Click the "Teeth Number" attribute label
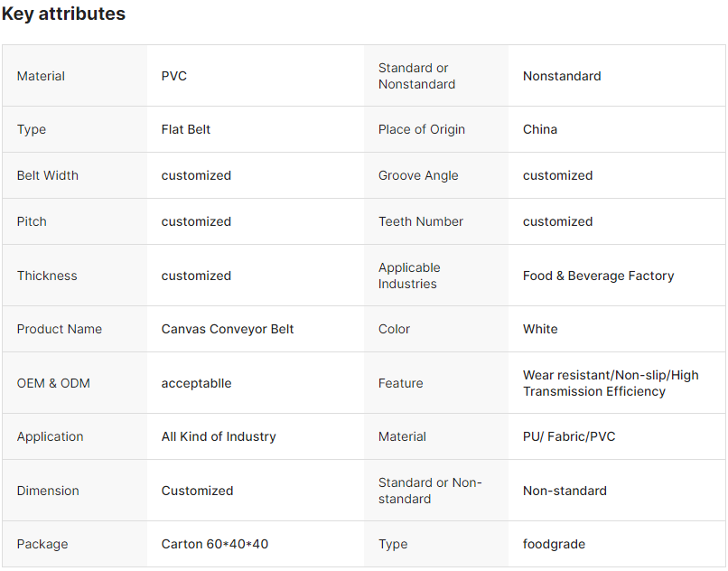Screen dimensions: 728x571 [421, 221]
